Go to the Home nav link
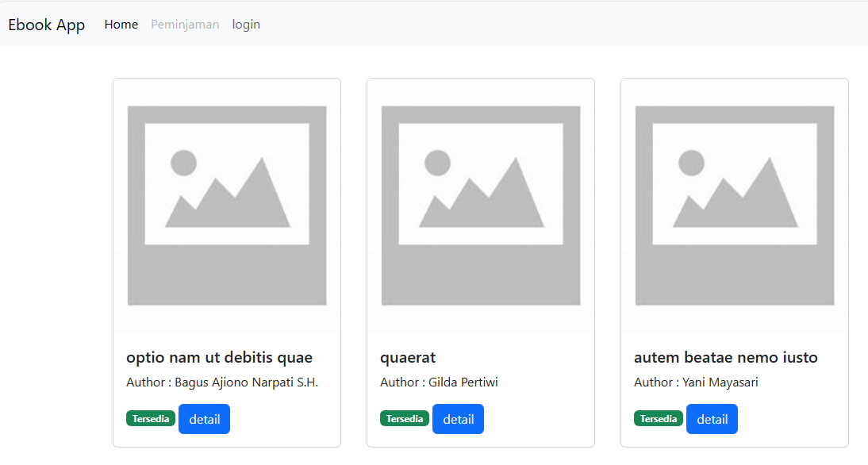The height and width of the screenshot is (465, 868). (x=121, y=25)
